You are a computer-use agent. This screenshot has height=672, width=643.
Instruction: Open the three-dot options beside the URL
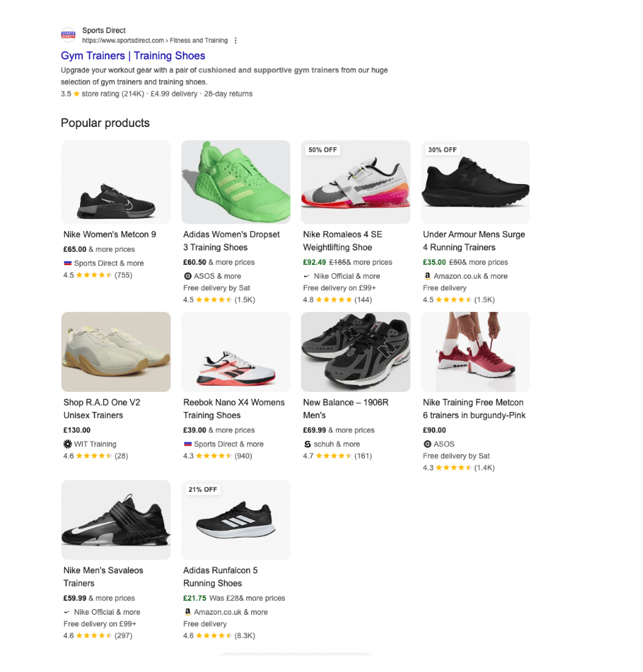coord(235,41)
